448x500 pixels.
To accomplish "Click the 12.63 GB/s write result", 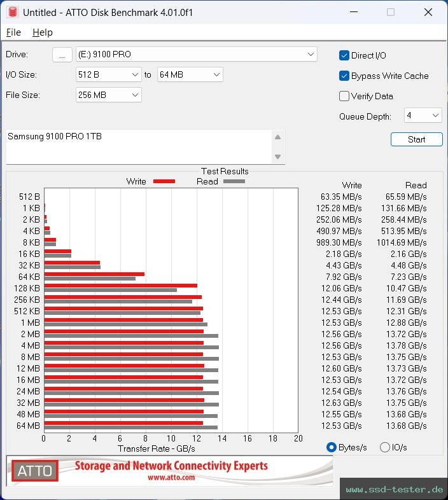I will 342,403.
